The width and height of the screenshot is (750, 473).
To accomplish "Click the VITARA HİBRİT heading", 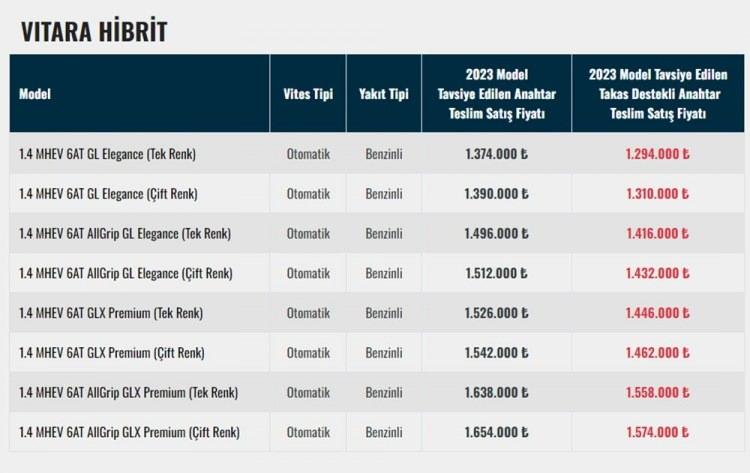I will pyautogui.click(x=94, y=32).
